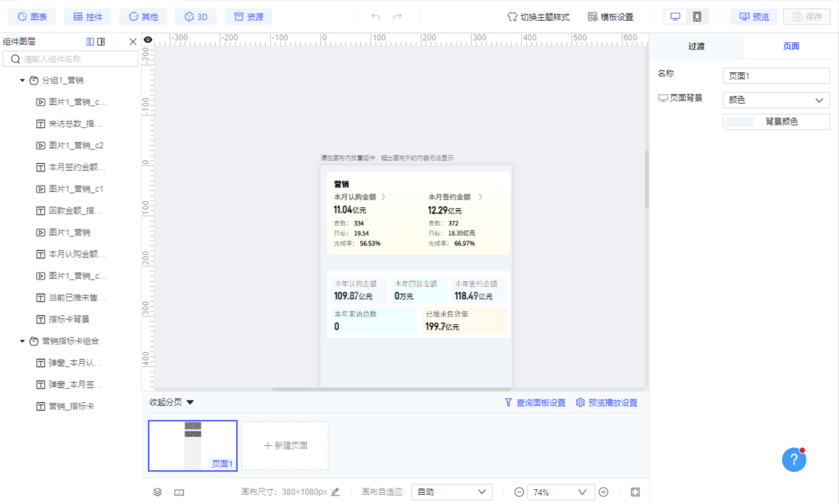This screenshot has height=504, width=839.
Task: Open 查询面板设置 query panel settings
Action: [x=535, y=402]
